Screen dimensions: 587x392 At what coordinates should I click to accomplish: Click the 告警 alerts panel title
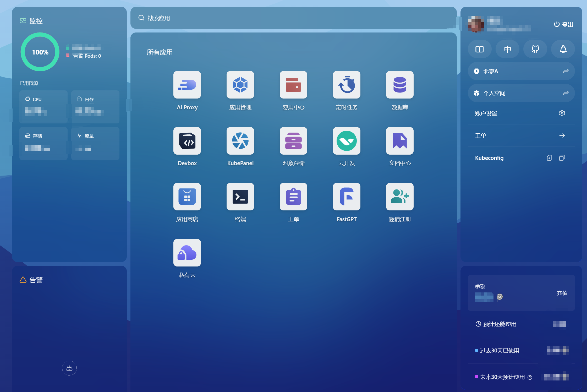pyautogui.click(x=36, y=280)
